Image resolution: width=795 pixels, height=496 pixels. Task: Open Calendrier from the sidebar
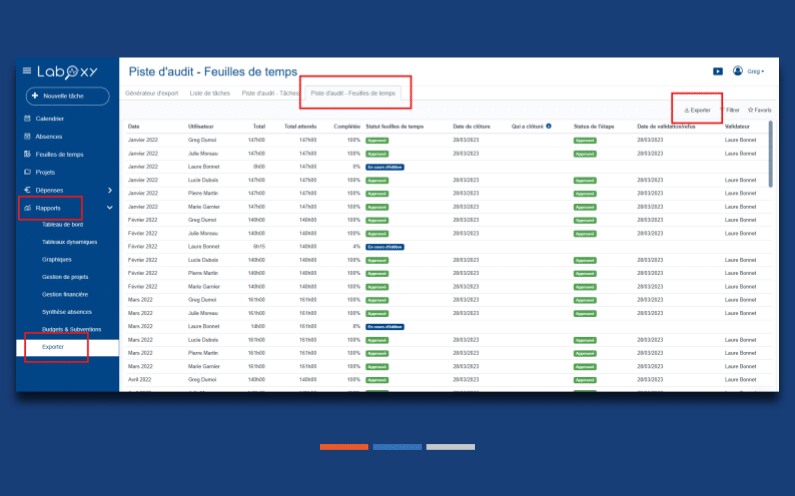(50, 118)
